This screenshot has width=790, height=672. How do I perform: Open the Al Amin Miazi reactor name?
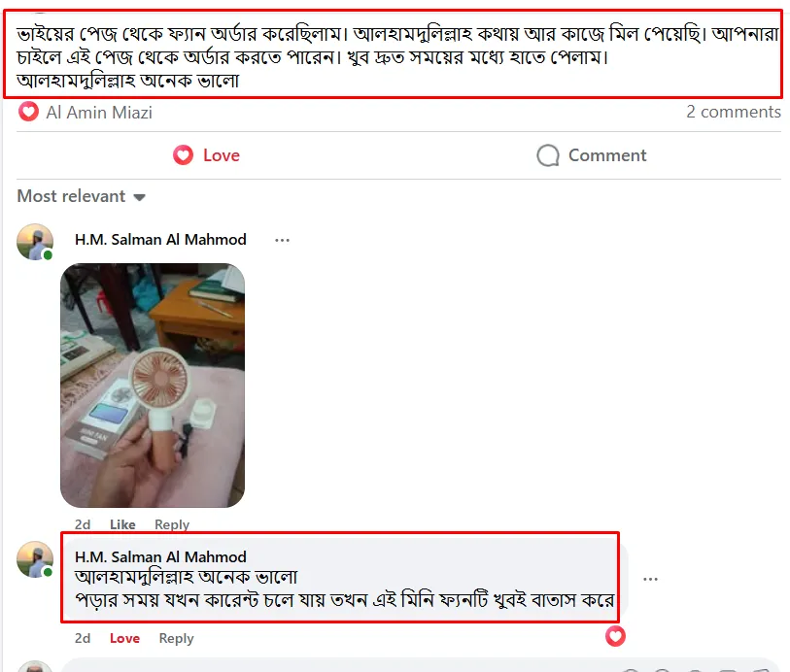pyautogui.click(x=99, y=113)
